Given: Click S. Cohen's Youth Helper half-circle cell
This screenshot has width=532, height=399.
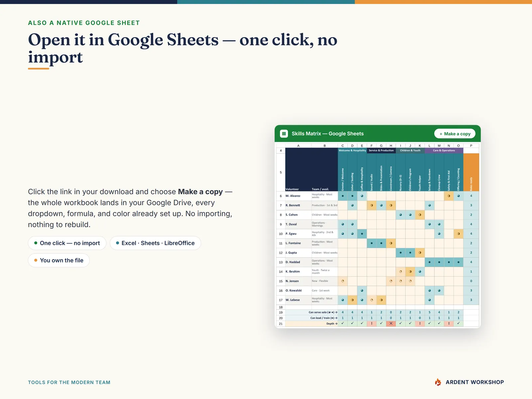Looking at the screenshot, I should pos(420,215).
